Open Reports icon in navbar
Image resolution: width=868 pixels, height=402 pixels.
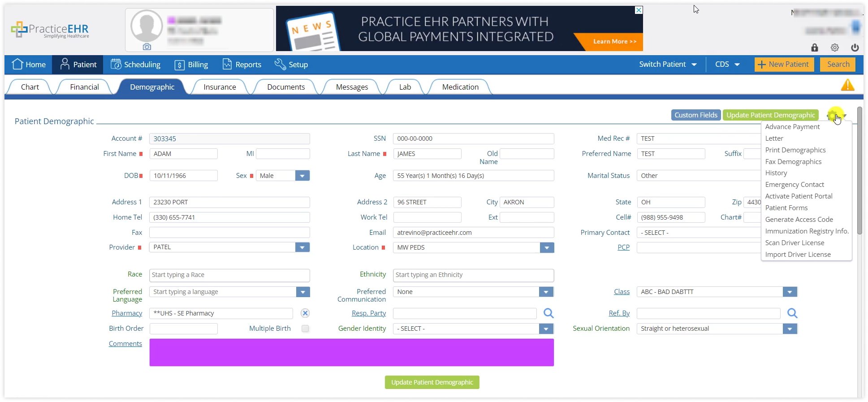pos(227,64)
